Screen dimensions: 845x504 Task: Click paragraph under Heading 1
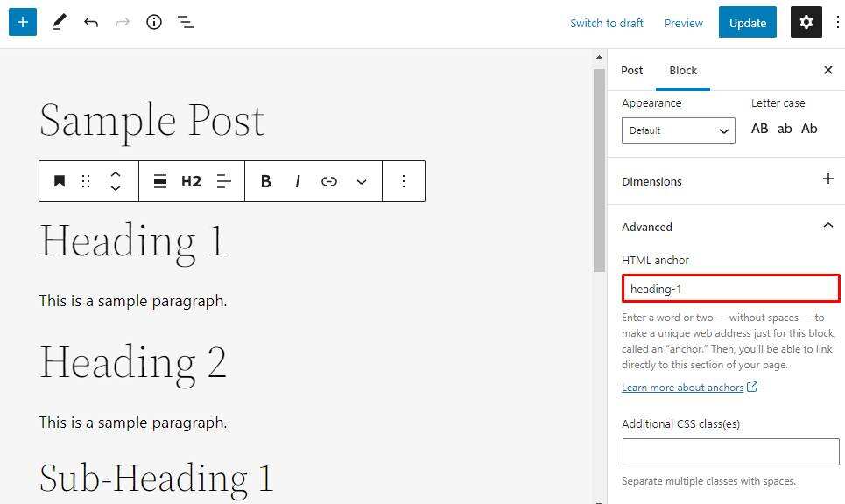point(132,300)
